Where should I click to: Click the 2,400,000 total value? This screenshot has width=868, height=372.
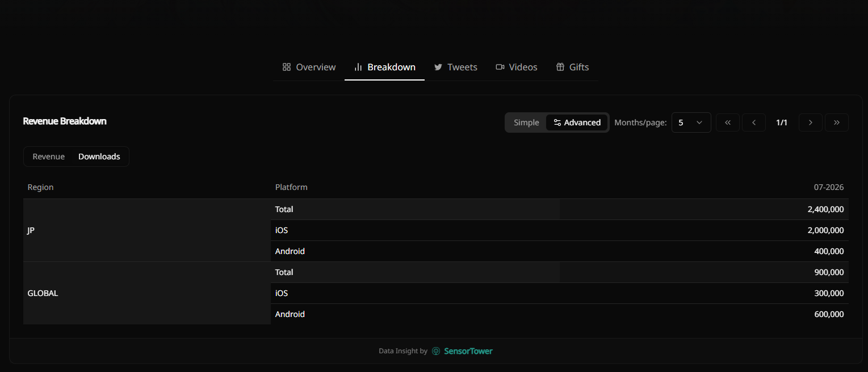click(x=825, y=209)
